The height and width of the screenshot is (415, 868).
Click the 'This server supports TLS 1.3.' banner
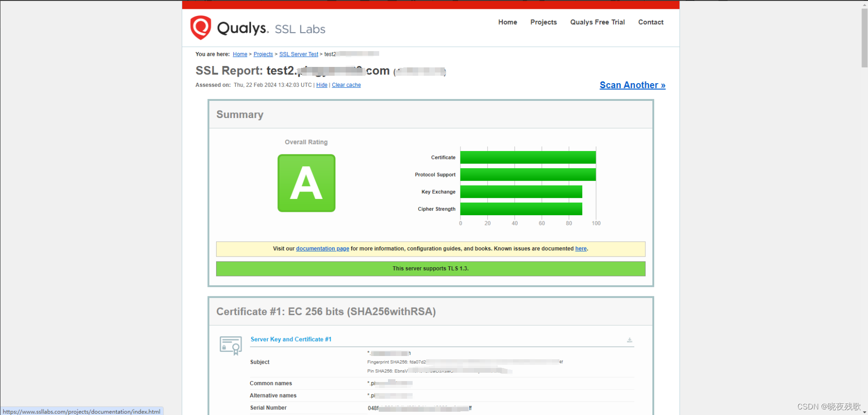(x=430, y=269)
